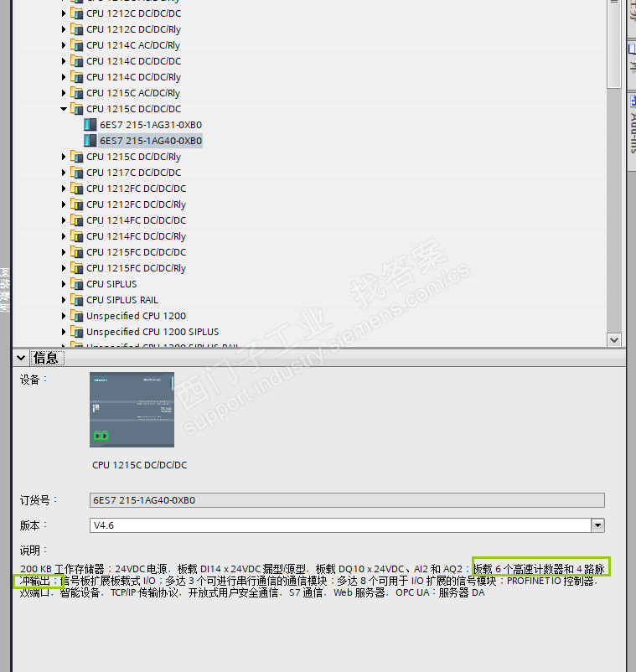Select the CPU 1215FC DC/DC/DC entry
Image resolution: width=636 pixels, height=672 pixels.
point(137,252)
